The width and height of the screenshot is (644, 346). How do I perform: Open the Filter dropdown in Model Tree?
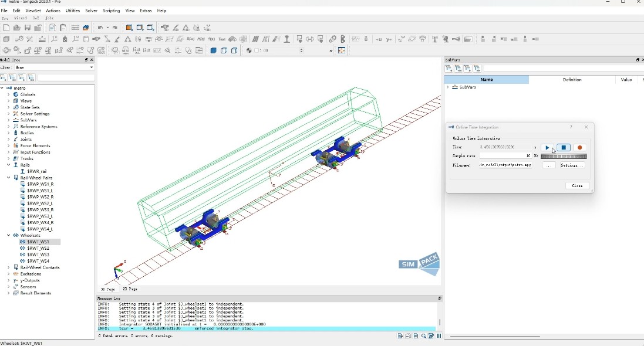(54, 67)
